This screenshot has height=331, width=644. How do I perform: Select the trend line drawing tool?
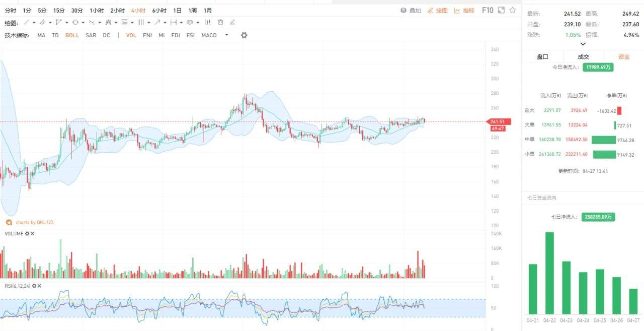coord(27,23)
